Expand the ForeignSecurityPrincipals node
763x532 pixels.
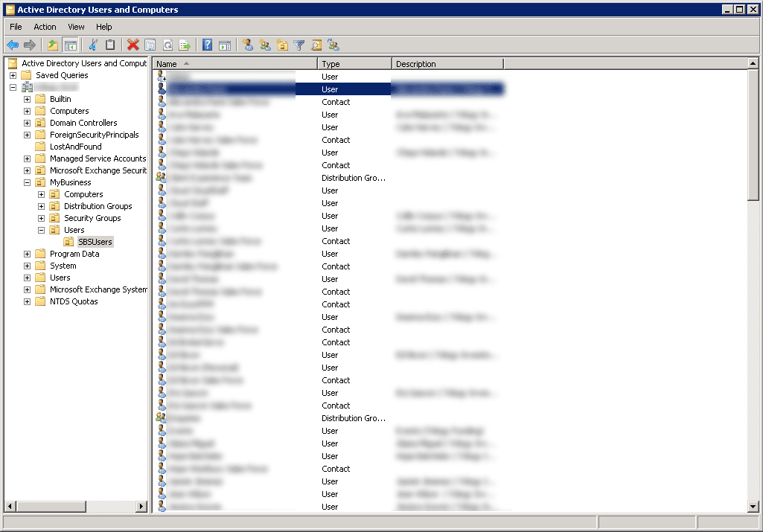click(x=28, y=135)
